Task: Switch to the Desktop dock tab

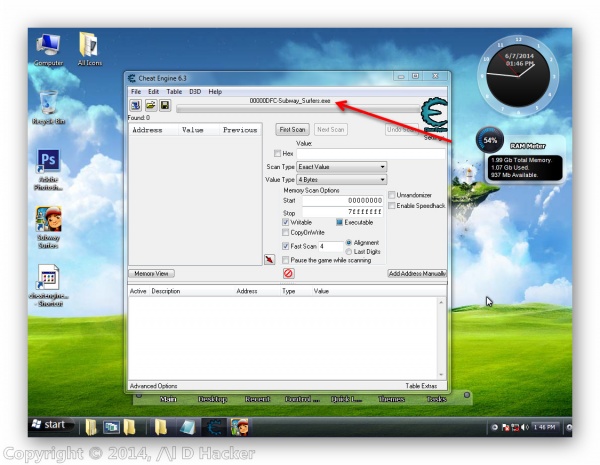Action: (213, 399)
